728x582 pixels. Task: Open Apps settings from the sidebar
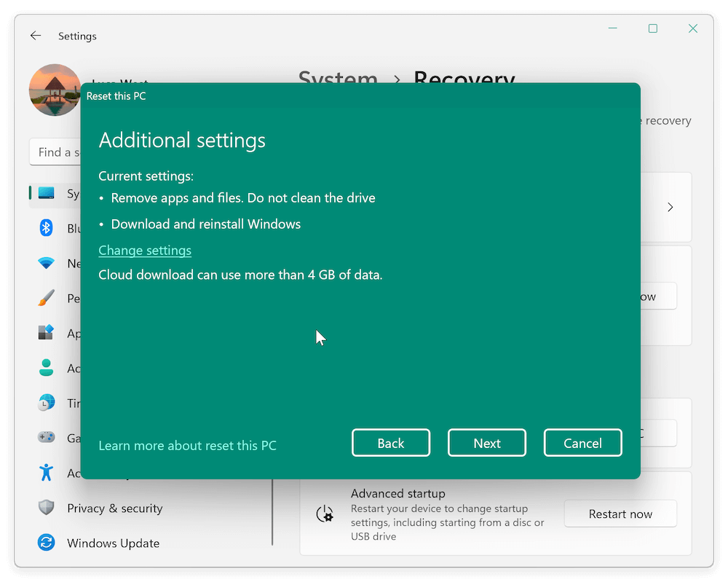45,333
